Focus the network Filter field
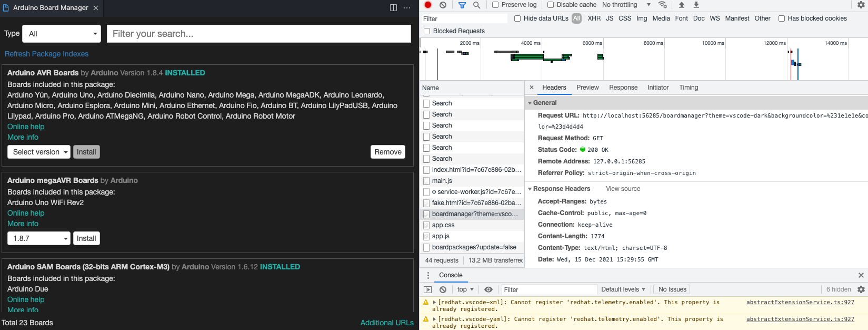Image resolution: width=868 pixels, height=330 pixels. [x=464, y=18]
